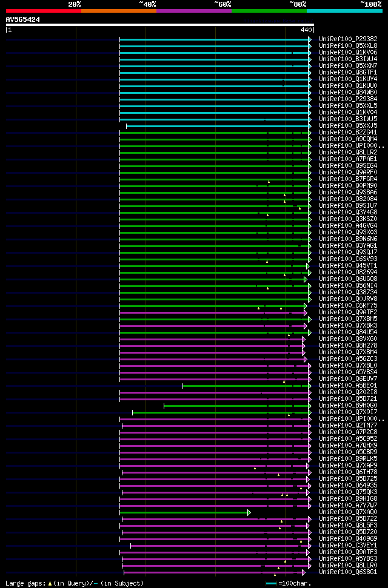Select the UniRef100_C6SV93 label
The image size is (388, 588).
pyautogui.click(x=348, y=259)
